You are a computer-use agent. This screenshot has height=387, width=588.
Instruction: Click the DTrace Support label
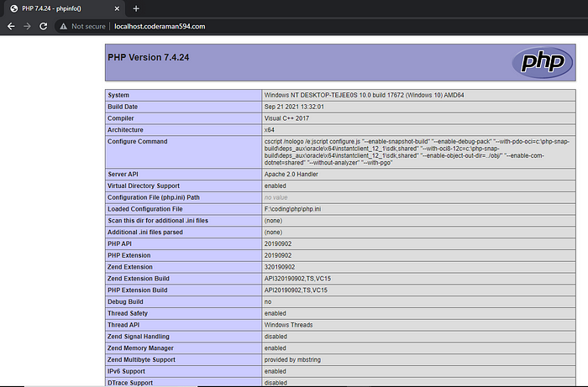130,383
